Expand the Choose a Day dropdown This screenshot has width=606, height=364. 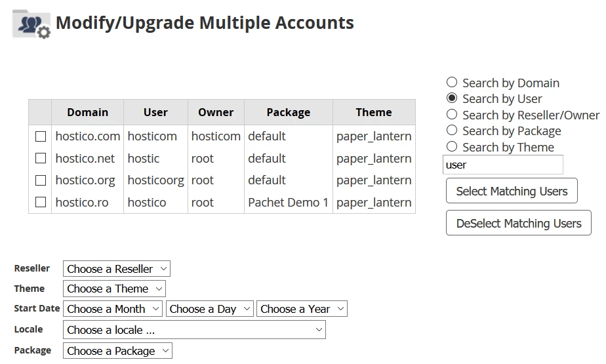209,309
